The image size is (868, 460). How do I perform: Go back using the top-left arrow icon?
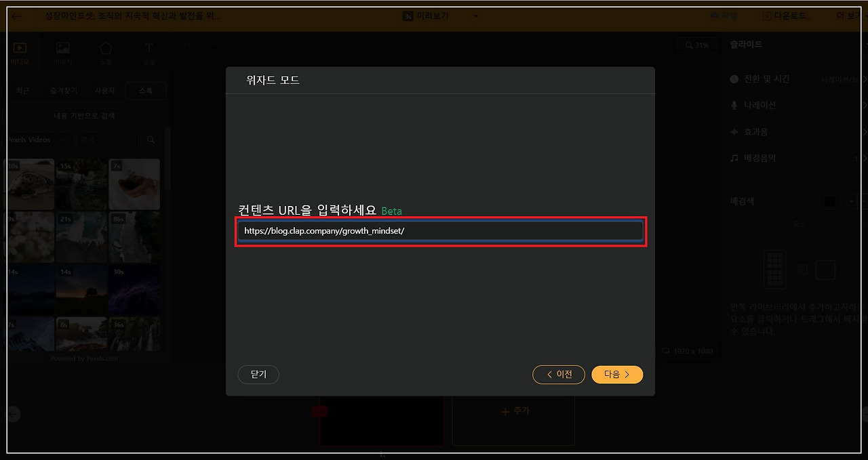[17, 16]
